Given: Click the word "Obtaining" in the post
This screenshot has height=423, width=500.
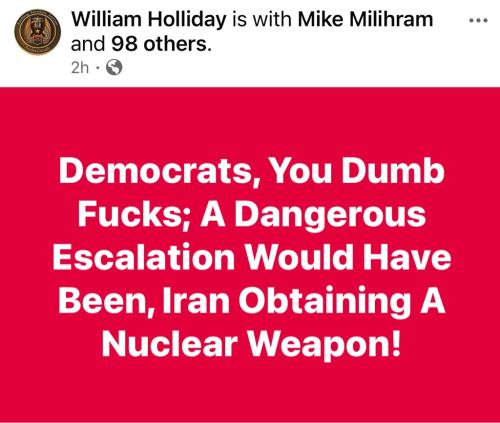Looking at the screenshot, I should pyautogui.click(x=325, y=302).
